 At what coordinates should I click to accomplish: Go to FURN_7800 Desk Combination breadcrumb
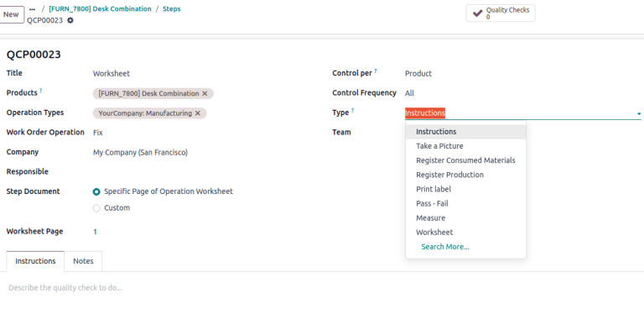click(x=100, y=8)
